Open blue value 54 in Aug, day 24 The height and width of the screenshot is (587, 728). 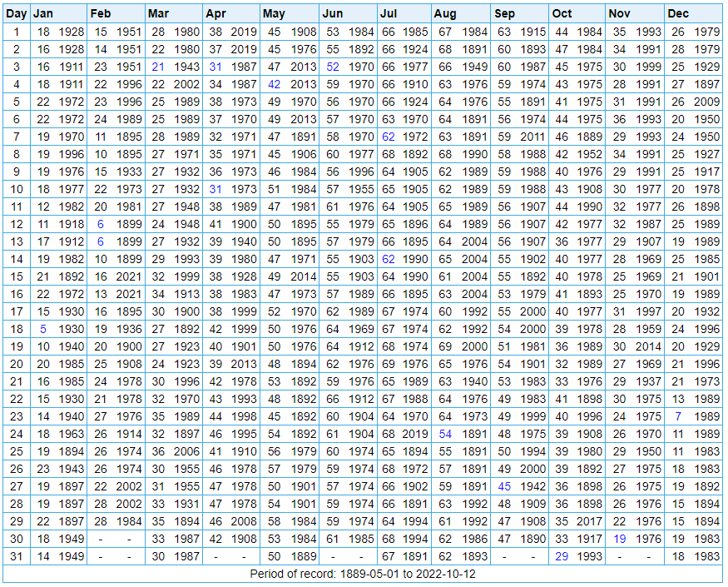(445, 434)
